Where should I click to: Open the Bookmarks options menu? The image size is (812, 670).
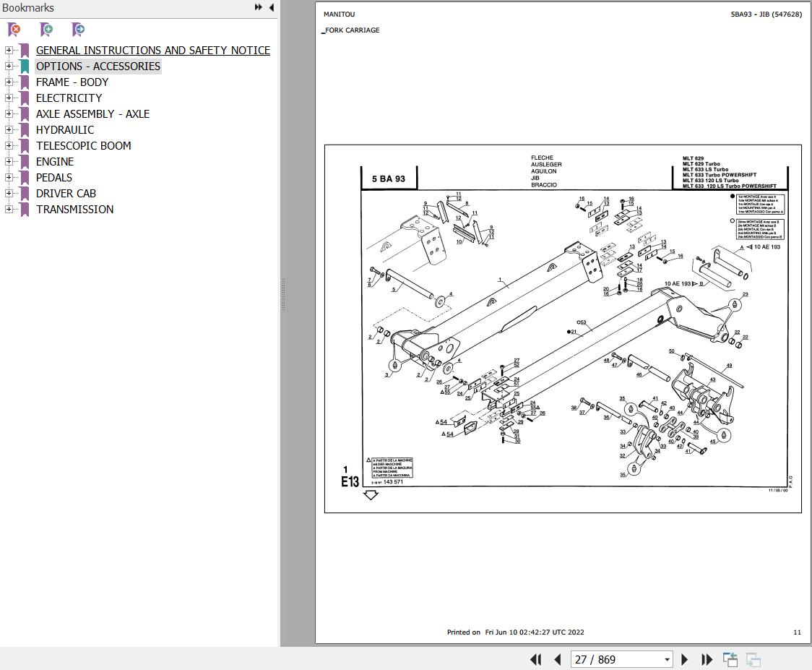click(x=257, y=7)
